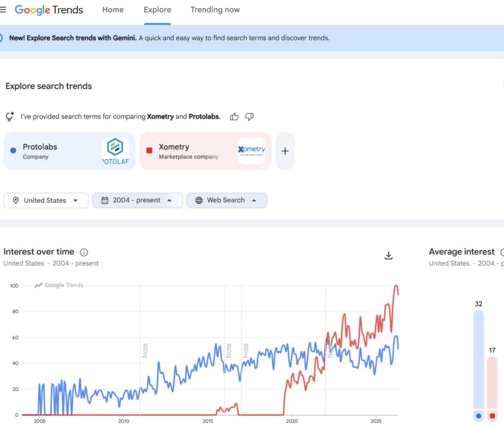The width and height of the screenshot is (504, 427).
Task: Click the 2025 x-axis label
Action: (376, 421)
